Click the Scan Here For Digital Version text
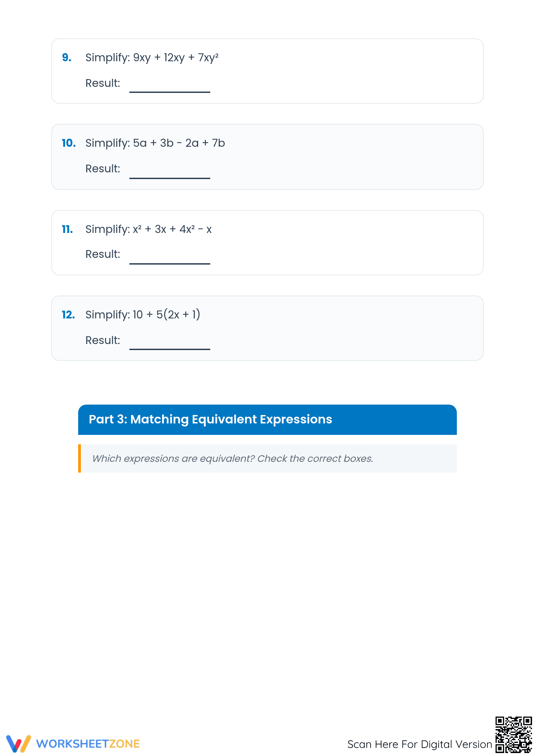Screen dimensions: 535x756 [419, 744]
